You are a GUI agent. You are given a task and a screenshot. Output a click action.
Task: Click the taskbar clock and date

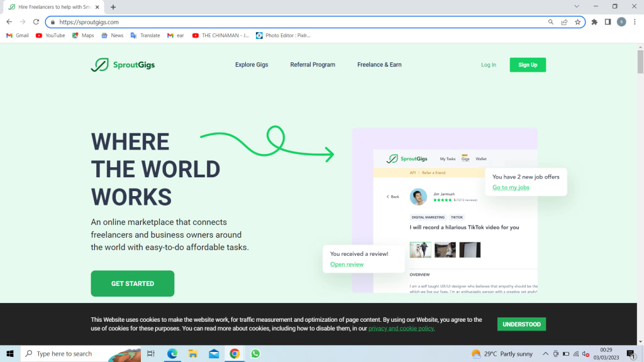pyautogui.click(x=606, y=354)
